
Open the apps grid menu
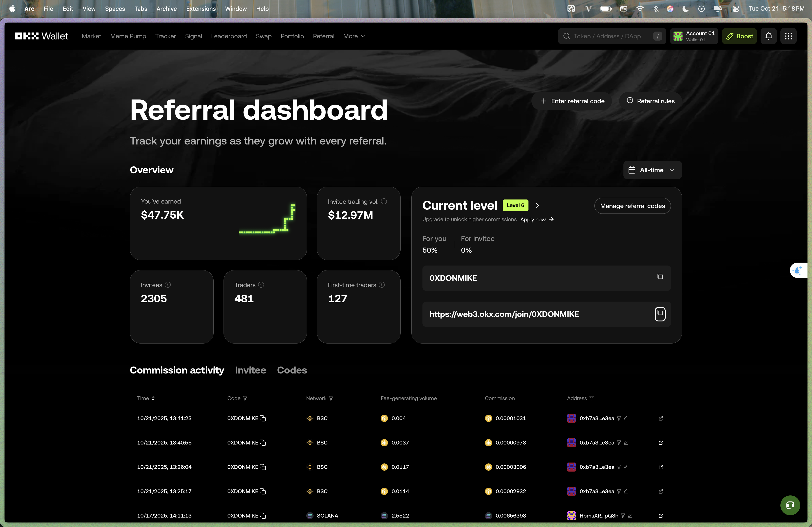click(788, 36)
